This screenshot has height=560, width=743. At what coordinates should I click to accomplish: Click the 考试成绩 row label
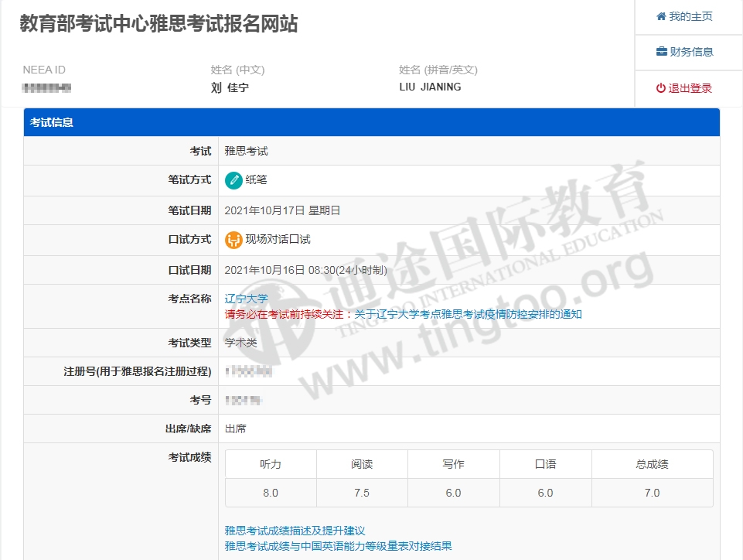tap(189, 458)
